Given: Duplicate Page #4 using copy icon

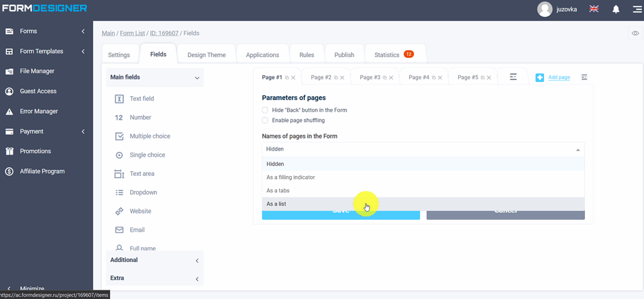Looking at the screenshot, I should (434, 77).
